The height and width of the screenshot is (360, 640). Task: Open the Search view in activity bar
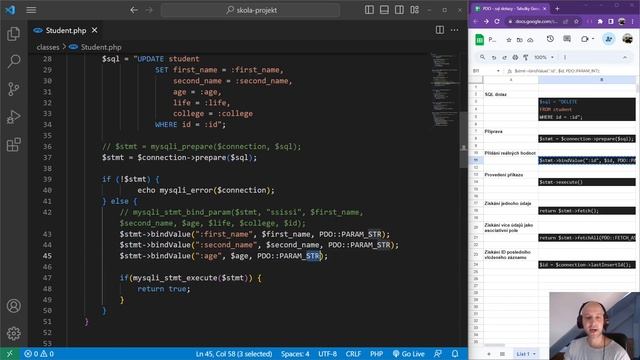pos(13,62)
